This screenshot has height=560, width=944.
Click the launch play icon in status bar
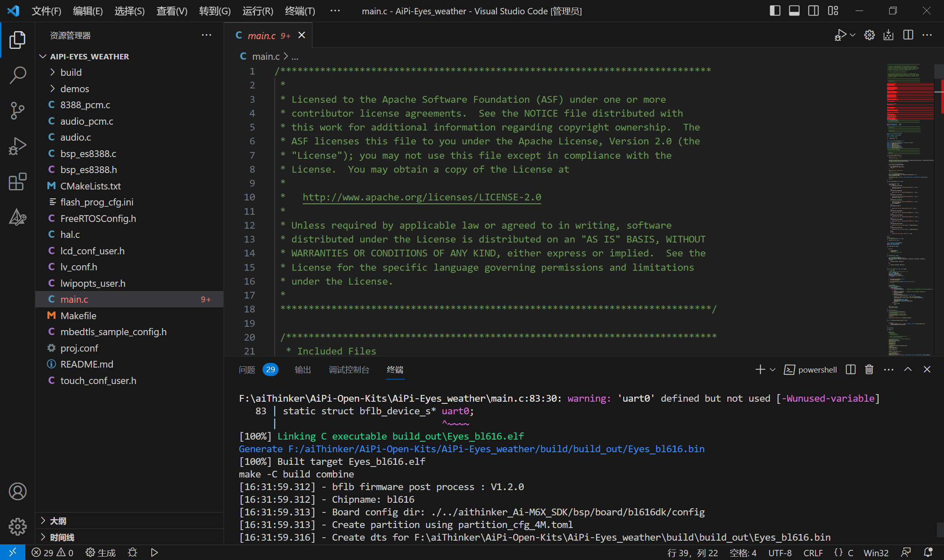tap(154, 552)
